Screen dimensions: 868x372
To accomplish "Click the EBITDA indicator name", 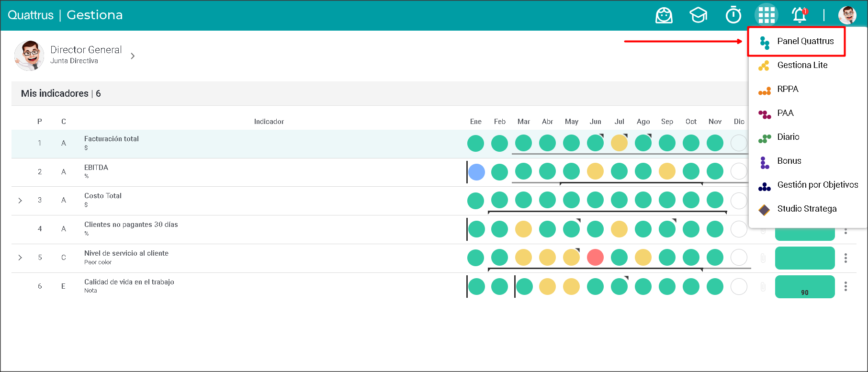I will pos(96,168).
